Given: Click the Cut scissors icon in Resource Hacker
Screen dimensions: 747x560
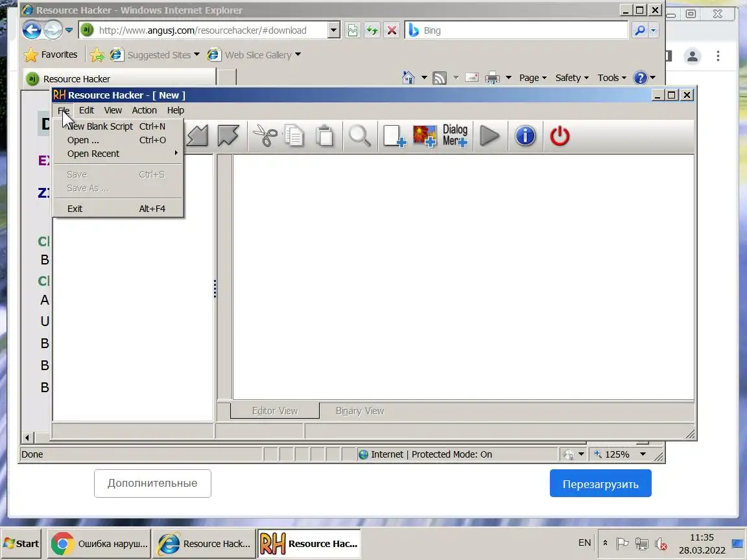Looking at the screenshot, I should click(265, 135).
